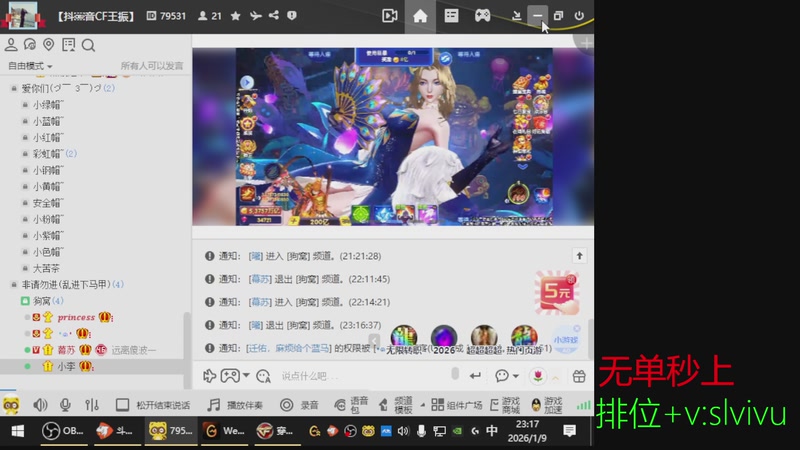Send a flower with the tulip icon
This screenshot has width=800, height=450.
pyautogui.click(x=538, y=376)
